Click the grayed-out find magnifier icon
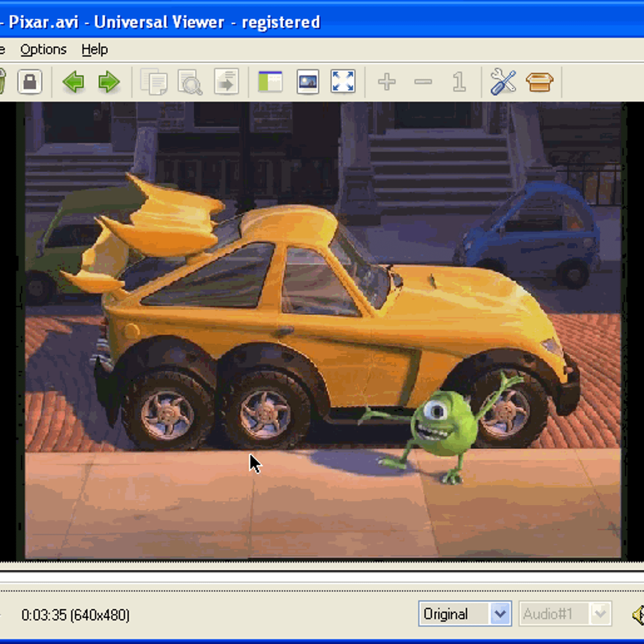This screenshot has width=644, height=644. pos(190,82)
